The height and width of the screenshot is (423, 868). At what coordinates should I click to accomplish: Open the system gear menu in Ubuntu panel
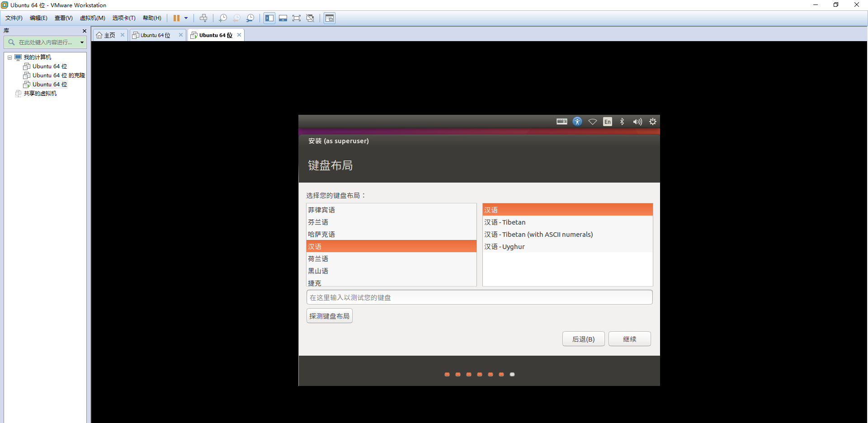(653, 122)
